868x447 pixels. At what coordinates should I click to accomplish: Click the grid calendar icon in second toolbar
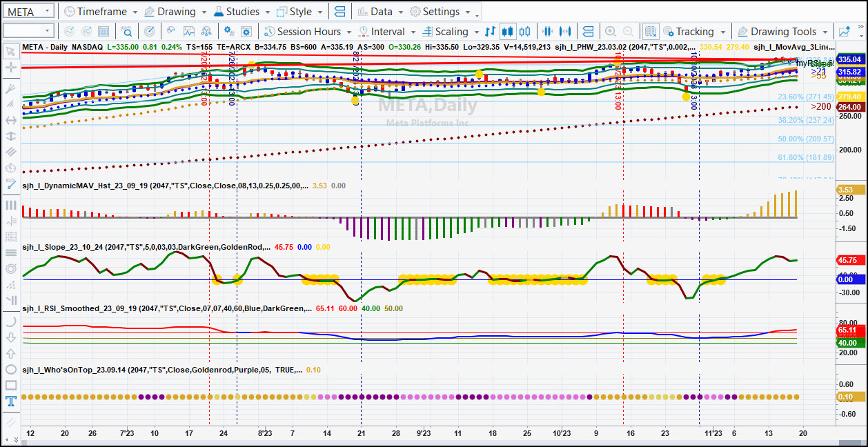tap(103, 31)
